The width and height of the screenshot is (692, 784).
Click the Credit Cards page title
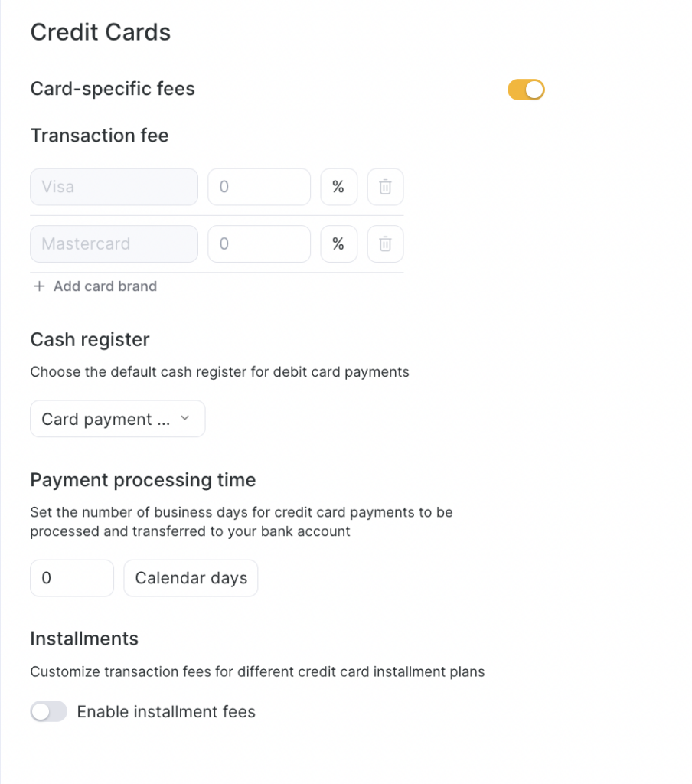coord(100,32)
